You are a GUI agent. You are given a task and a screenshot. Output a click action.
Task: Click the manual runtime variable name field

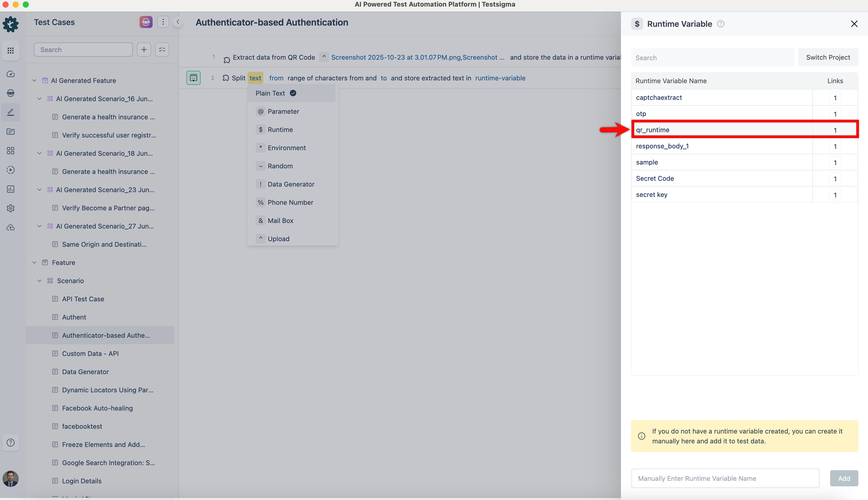click(x=725, y=478)
